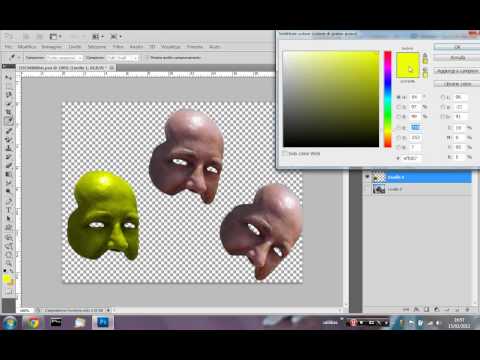This screenshot has height=360, width=480.
Task: Click inside the large color field
Action: (x=331, y=99)
